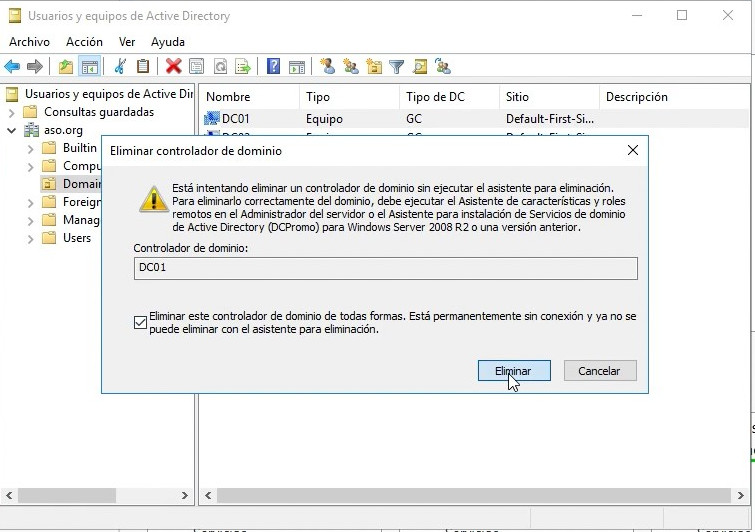Click the blue Help question mark icon
This screenshot has width=755, height=532.
coord(273,67)
